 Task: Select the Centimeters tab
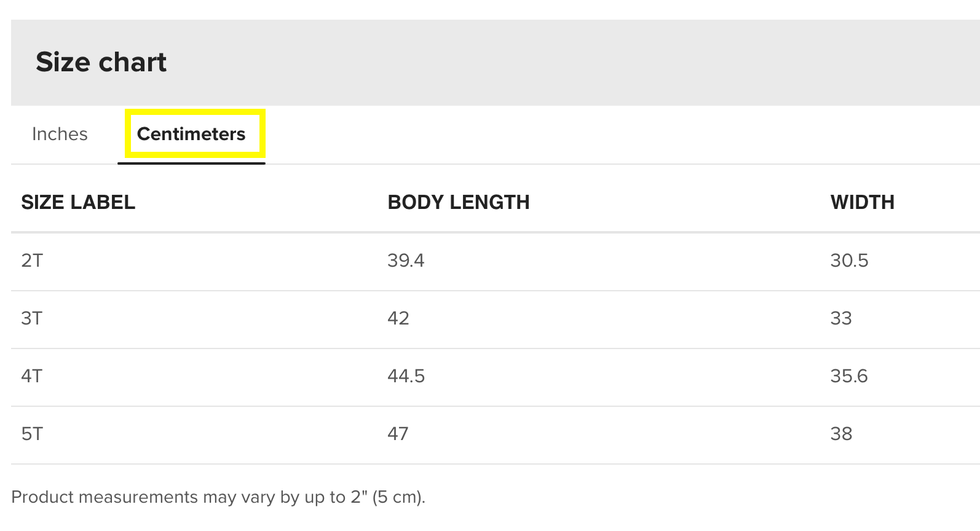coord(191,134)
